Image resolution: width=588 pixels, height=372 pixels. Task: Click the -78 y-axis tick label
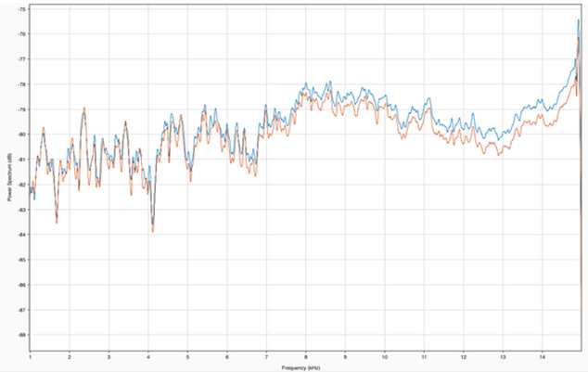pyautogui.click(x=22, y=84)
